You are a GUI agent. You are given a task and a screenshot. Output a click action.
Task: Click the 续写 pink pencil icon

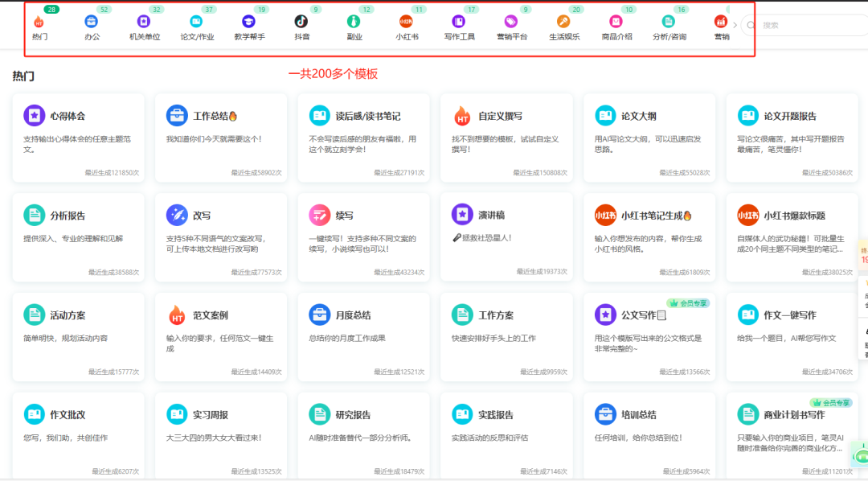tap(319, 215)
